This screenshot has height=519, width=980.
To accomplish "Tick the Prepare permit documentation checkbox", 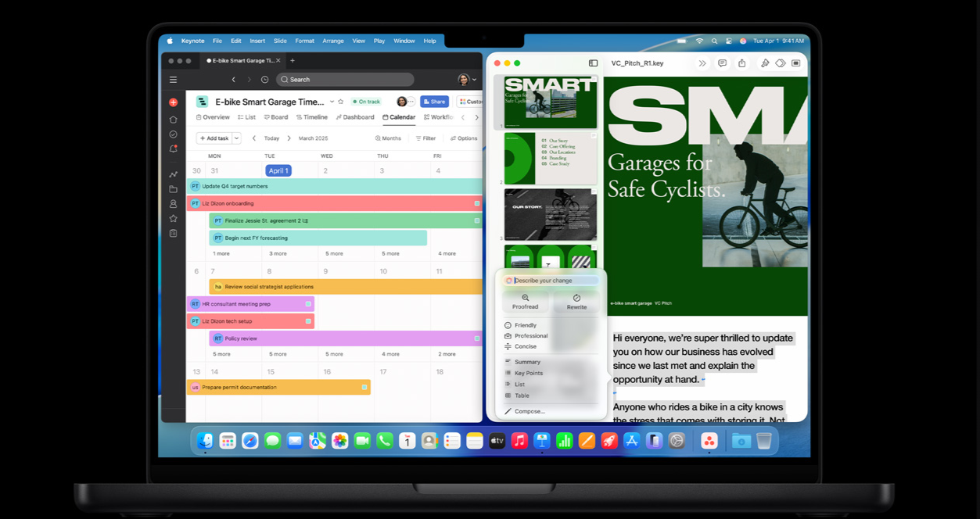I will point(364,387).
